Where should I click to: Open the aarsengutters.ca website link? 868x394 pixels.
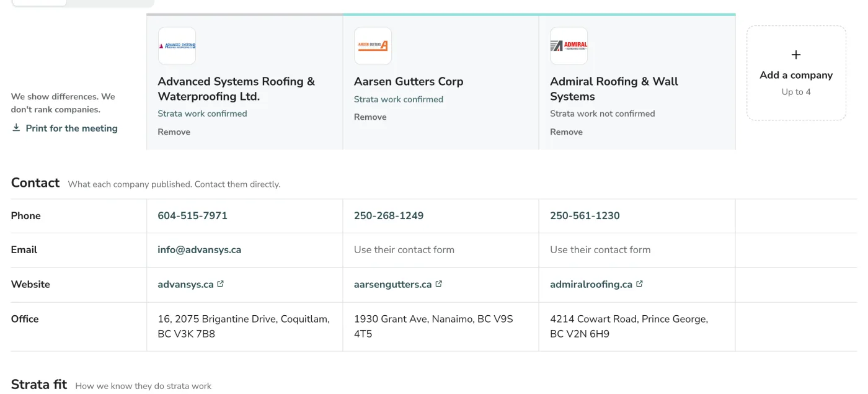(x=392, y=285)
